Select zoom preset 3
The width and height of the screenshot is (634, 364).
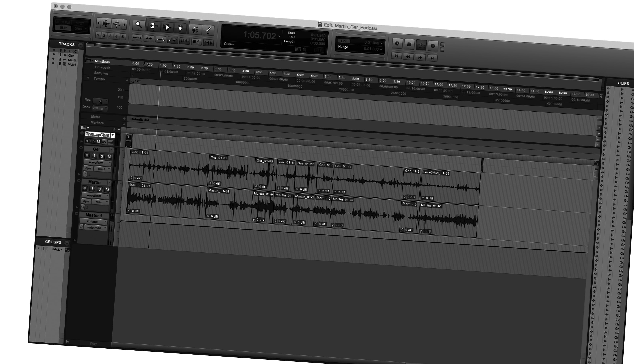(110, 36)
